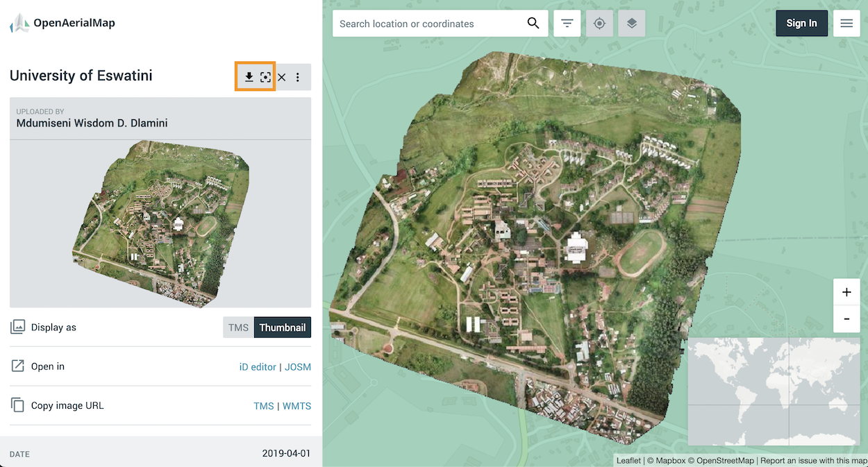
Task: Copy the TMS image URL
Action: click(x=263, y=406)
